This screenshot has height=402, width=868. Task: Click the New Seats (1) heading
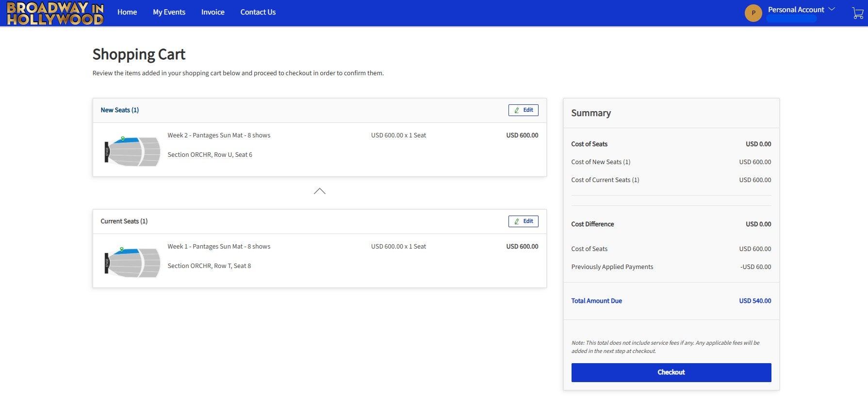click(120, 110)
